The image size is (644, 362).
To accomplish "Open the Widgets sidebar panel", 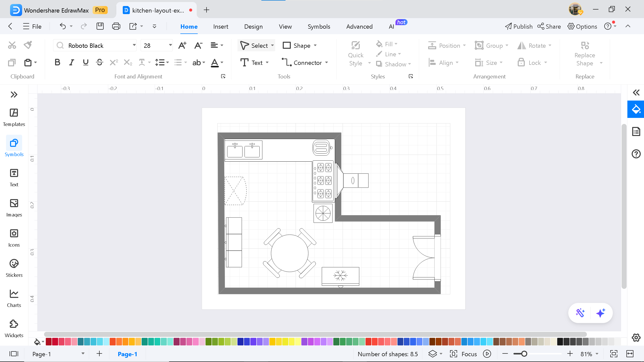I will (x=14, y=328).
